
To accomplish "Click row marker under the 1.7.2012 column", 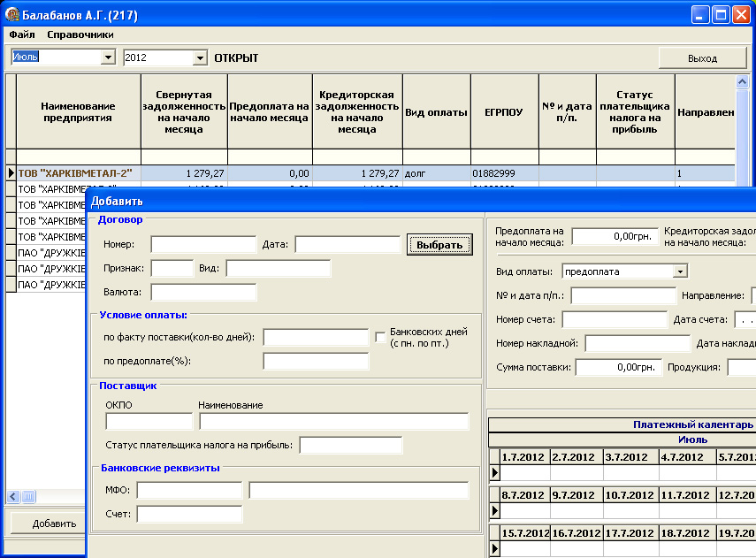I will point(494,473).
